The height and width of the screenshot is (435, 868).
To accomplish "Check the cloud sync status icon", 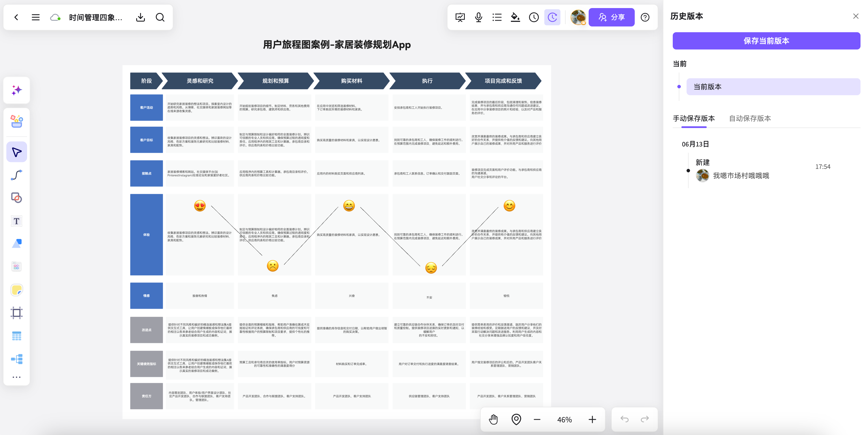I will point(55,17).
